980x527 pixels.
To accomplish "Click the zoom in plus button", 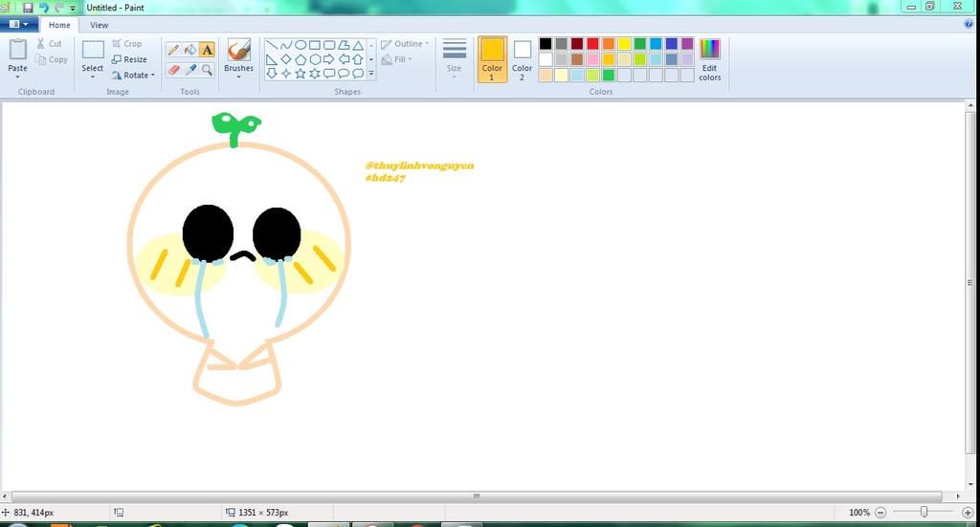I will click(x=968, y=512).
